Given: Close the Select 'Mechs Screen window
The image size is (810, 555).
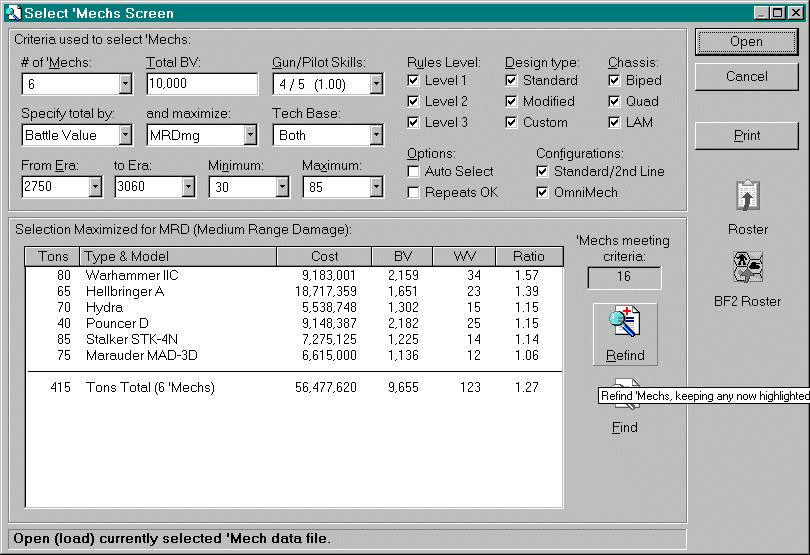Looking at the screenshot, I should click(796, 13).
